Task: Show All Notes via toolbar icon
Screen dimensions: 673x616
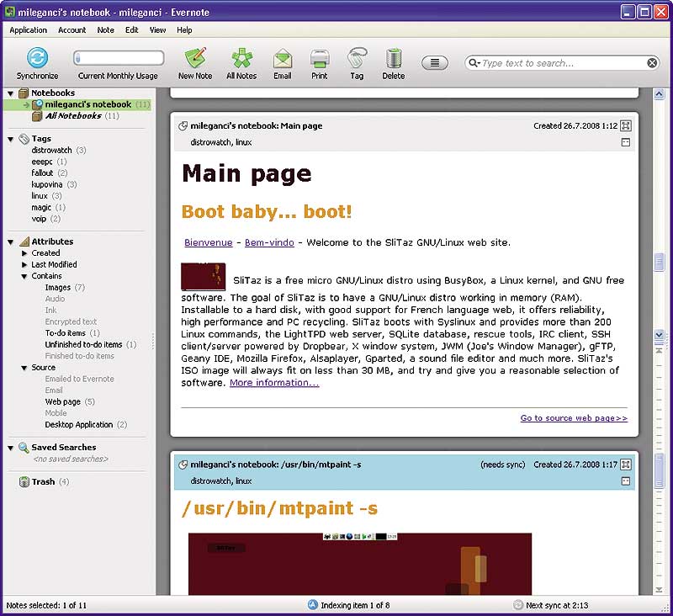Action: 241,58
